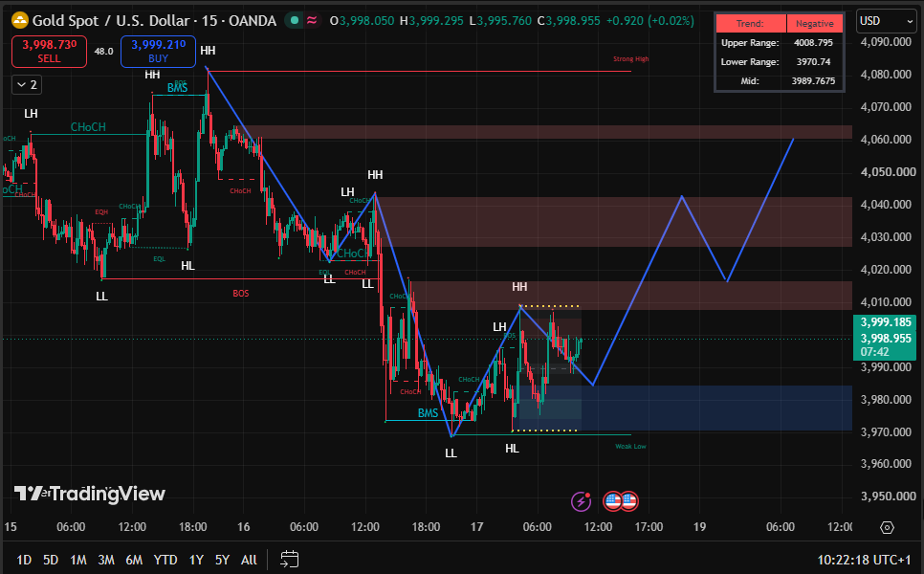Click the first US flag economic event

pos(613,501)
